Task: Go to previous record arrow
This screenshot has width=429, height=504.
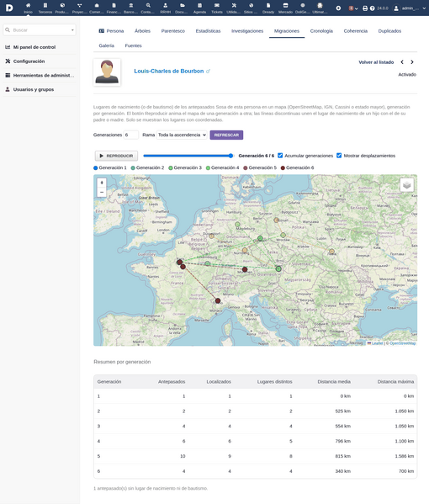Action: (402, 62)
